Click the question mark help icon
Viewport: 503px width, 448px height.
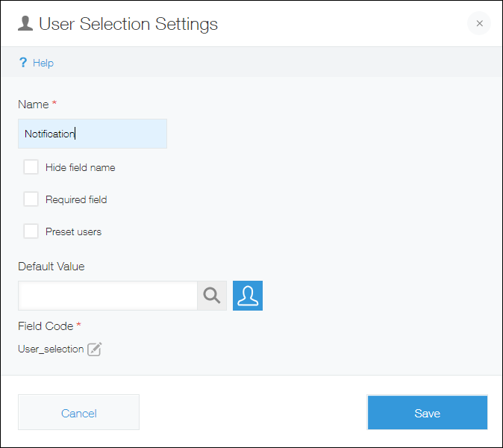click(23, 63)
